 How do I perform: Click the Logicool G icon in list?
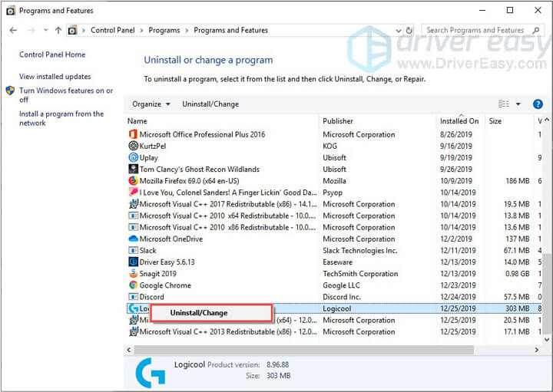[x=133, y=308]
